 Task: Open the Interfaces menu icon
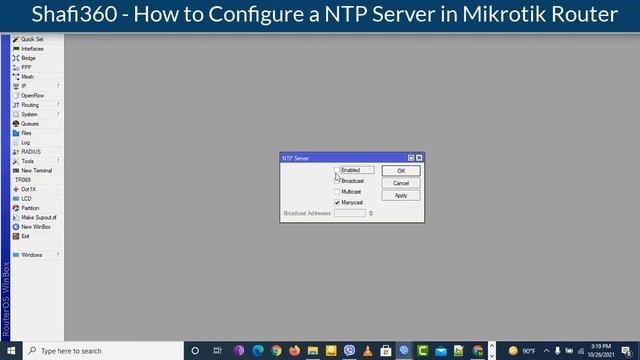click(x=16, y=49)
